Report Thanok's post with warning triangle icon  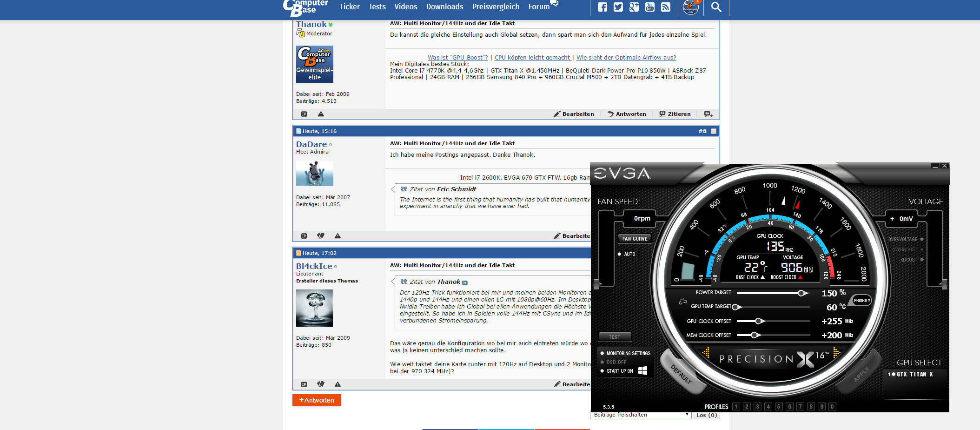pos(321,114)
